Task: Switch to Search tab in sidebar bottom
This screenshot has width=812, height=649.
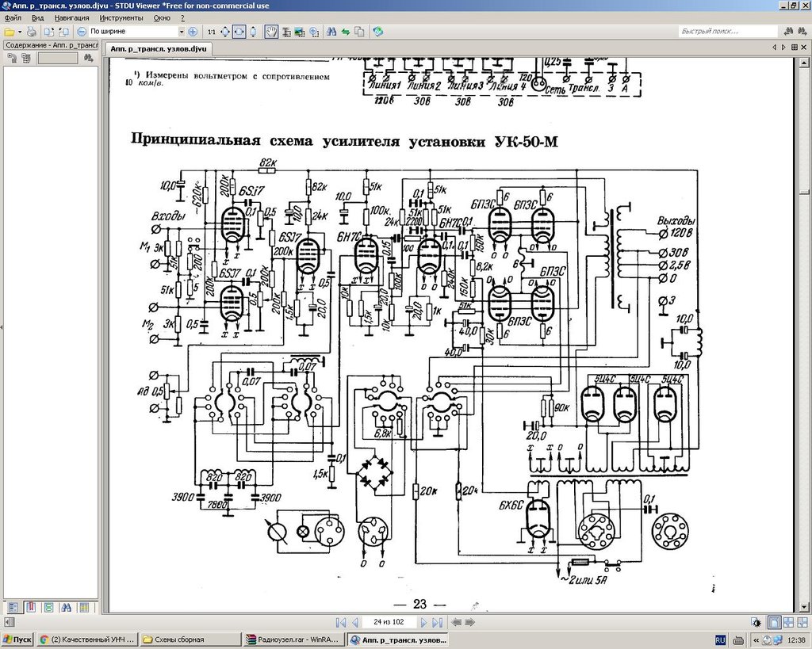Action: (67, 608)
